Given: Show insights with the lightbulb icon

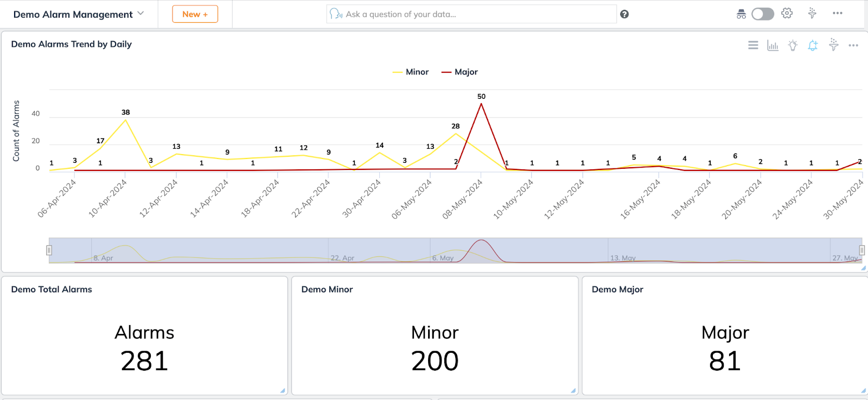Looking at the screenshot, I should 793,46.
